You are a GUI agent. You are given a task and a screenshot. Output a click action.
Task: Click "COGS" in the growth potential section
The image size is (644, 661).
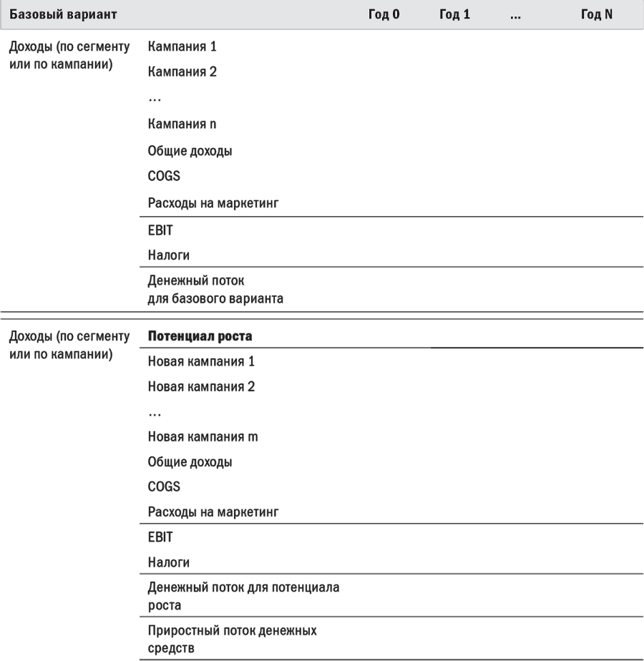tap(164, 487)
